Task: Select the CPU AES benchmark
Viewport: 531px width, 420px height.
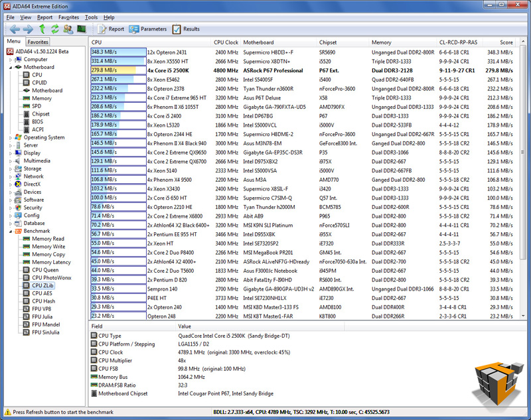Action: (x=42, y=293)
